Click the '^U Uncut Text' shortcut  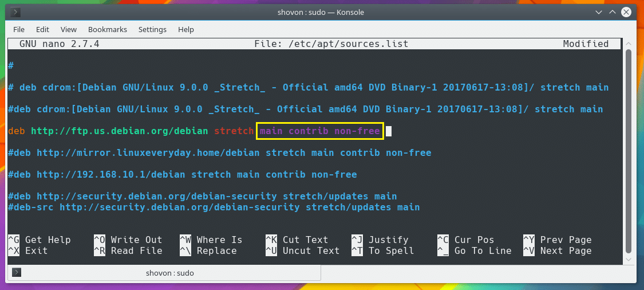[x=302, y=250]
